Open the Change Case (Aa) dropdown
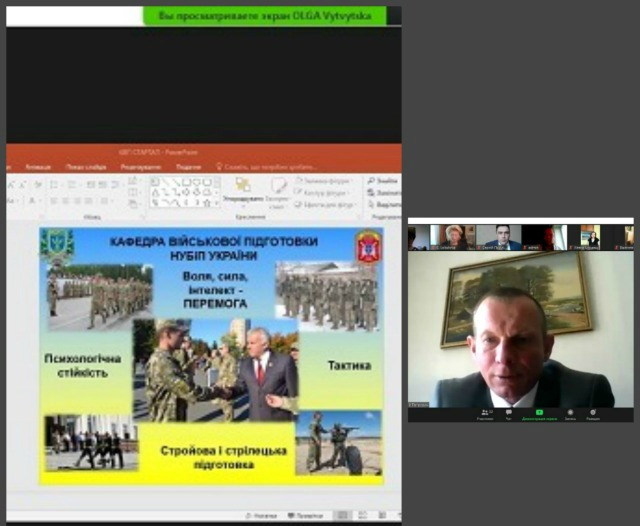Screen dimensions: 640x526 click(x=11, y=201)
